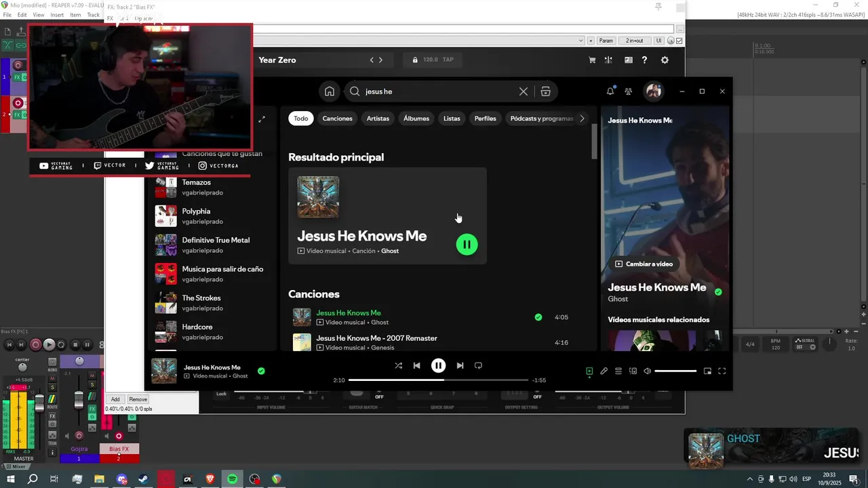This screenshot has height=488, width=868.
Task: Open Spotify browse icon in search bar
Action: (x=545, y=91)
